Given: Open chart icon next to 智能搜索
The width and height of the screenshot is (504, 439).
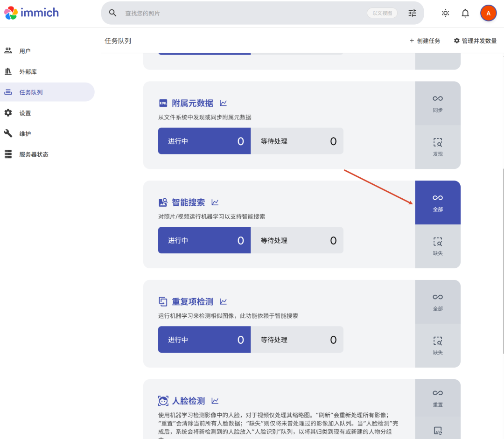Looking at the screenshot, I should click(x=215, y=202).
